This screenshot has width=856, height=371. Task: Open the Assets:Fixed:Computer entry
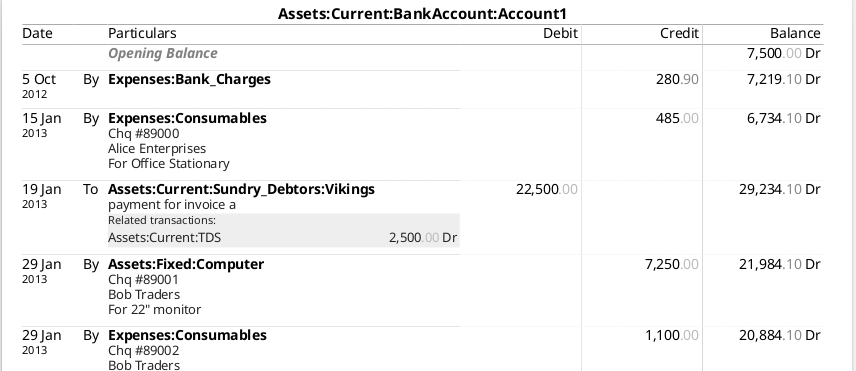[186, 264]
